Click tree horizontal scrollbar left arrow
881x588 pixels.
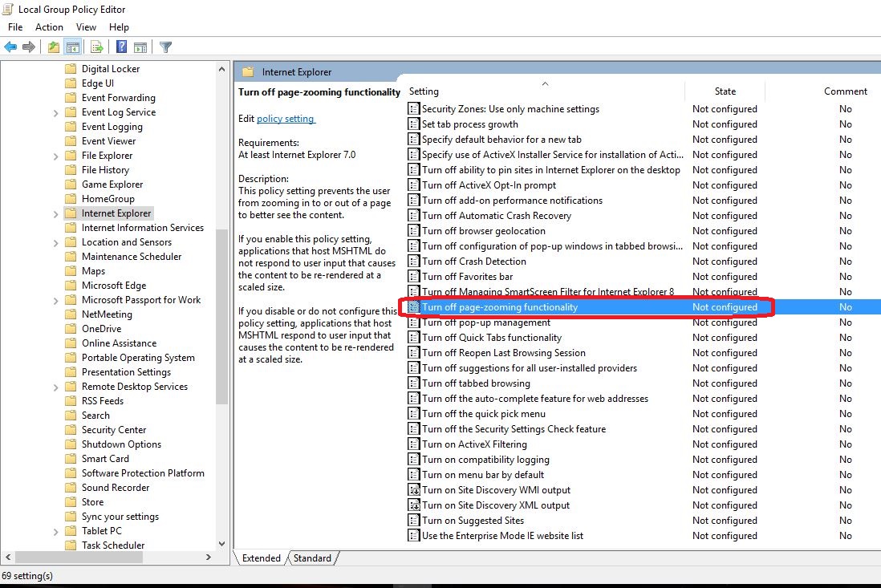[8, 557]
